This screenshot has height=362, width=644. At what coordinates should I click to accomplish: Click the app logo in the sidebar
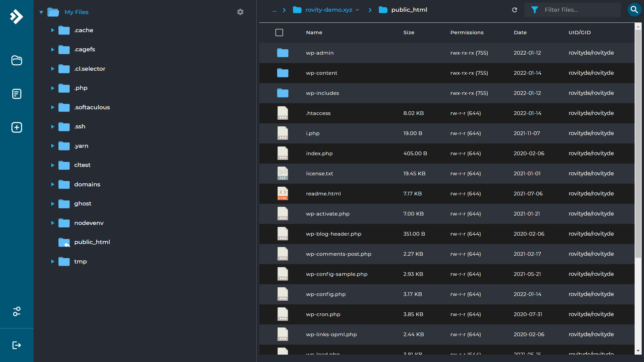16,16
